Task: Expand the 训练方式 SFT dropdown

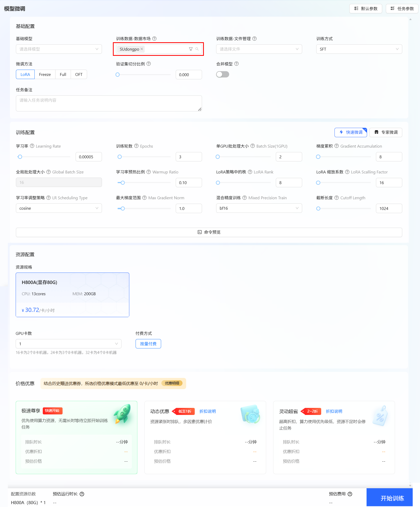Action: point(359,49)
